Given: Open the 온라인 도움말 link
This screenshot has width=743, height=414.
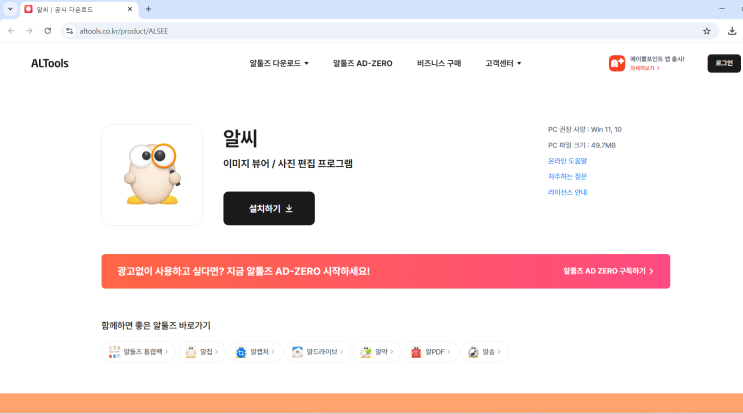Looking at the screenshot, I should (x=567, y=161).
